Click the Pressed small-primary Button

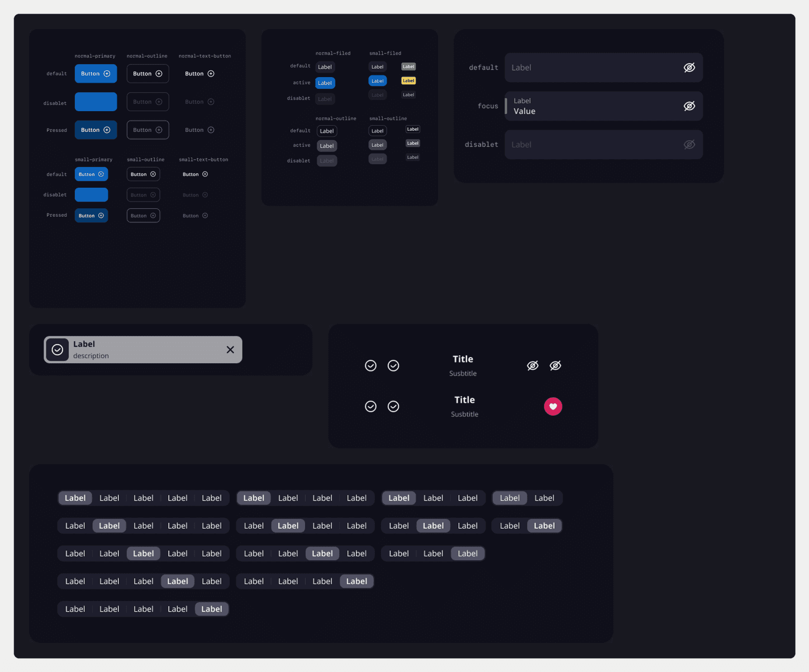(x=92, y=216)
